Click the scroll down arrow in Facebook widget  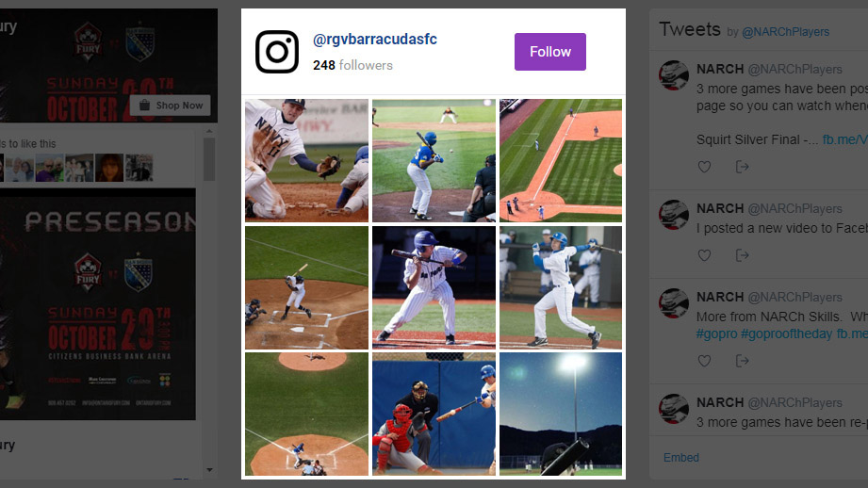tap(209, 470)
